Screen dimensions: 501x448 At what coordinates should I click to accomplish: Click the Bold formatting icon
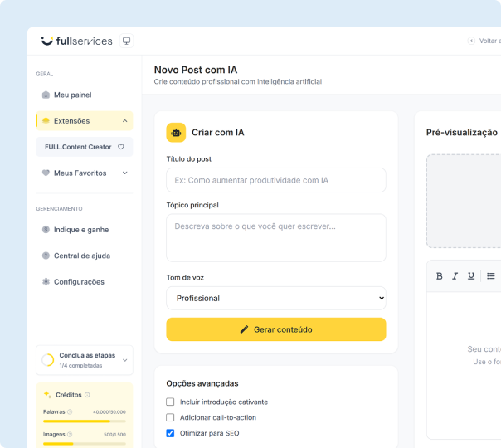coord(440,276)
